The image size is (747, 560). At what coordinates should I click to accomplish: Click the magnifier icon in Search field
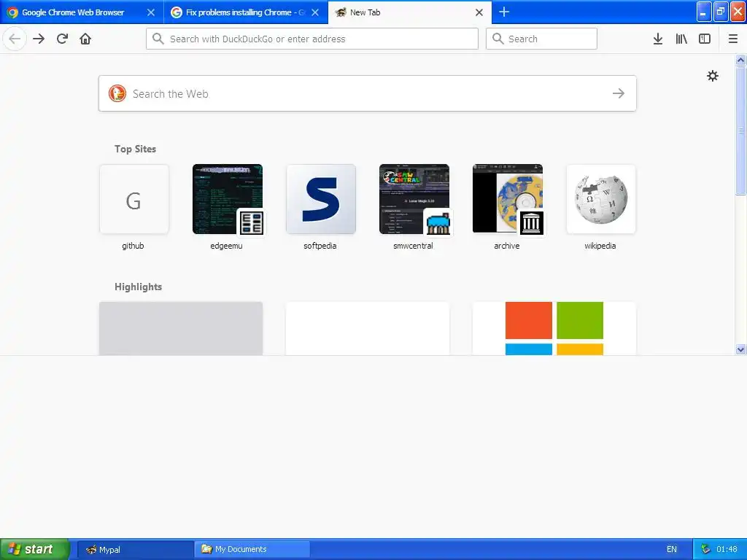click(x=498, y=39)
